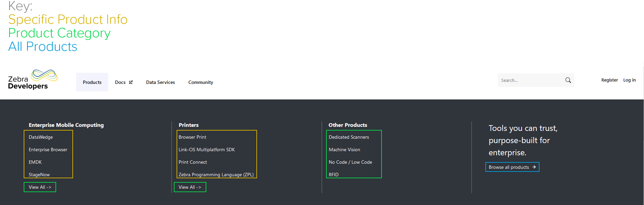
Task: Open No Code / Low Code link
Action: click(350, 162)
